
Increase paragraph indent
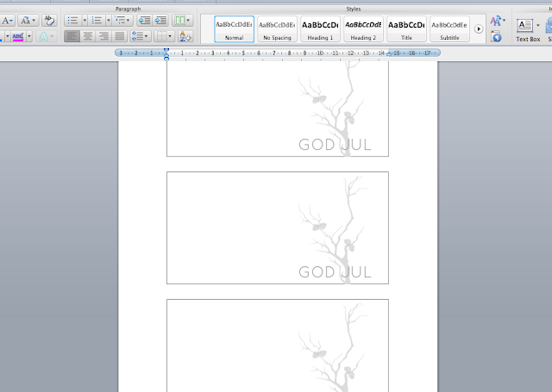pos(160,21)
